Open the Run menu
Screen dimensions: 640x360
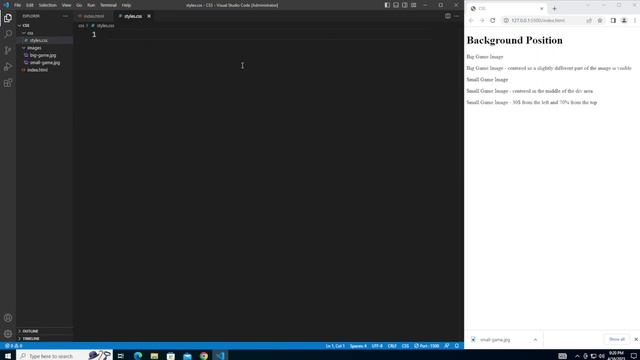[x=91, y=5]
